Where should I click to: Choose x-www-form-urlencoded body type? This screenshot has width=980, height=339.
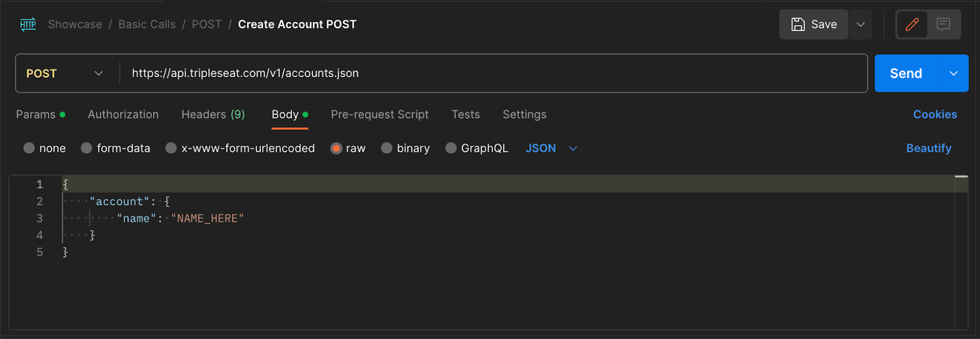171,148
